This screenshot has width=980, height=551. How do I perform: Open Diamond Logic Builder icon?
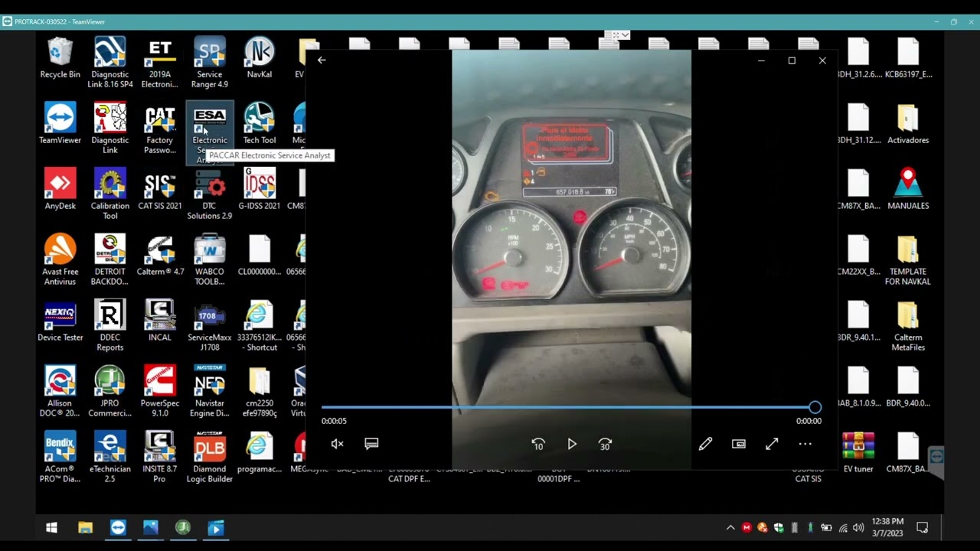click(x=209, y=458)
